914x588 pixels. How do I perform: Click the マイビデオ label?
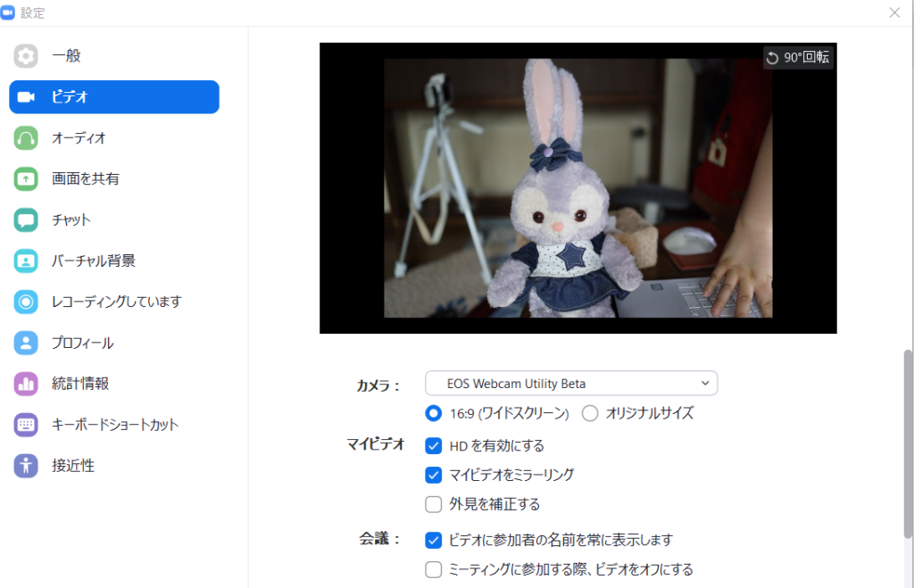pos(376,444)
